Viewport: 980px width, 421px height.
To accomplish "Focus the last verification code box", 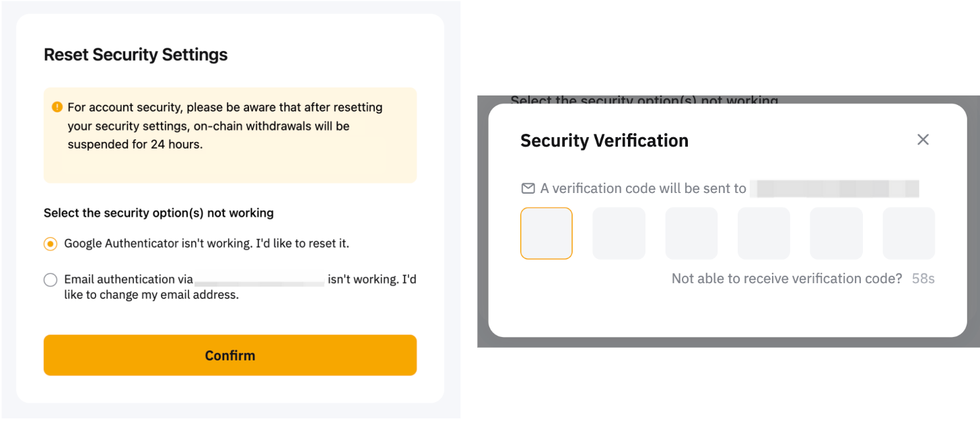I will [909, 233].
